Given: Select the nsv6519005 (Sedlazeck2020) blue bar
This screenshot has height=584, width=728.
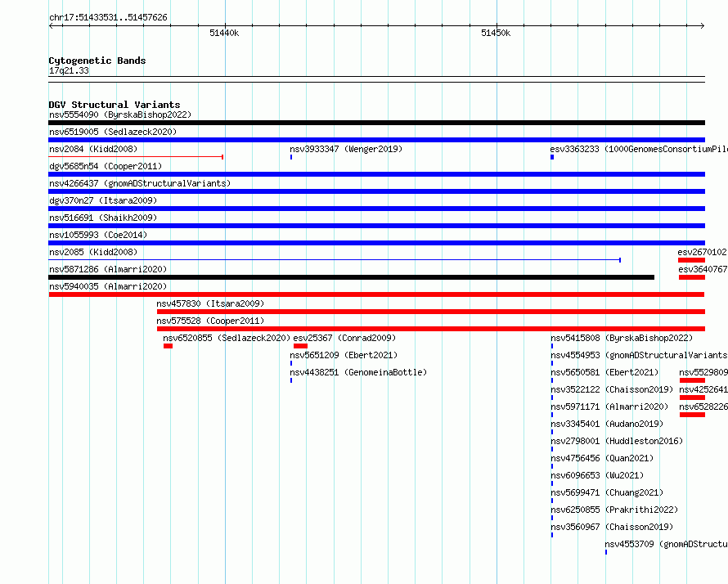Looking at the screenshot, I should coord(376,140).
